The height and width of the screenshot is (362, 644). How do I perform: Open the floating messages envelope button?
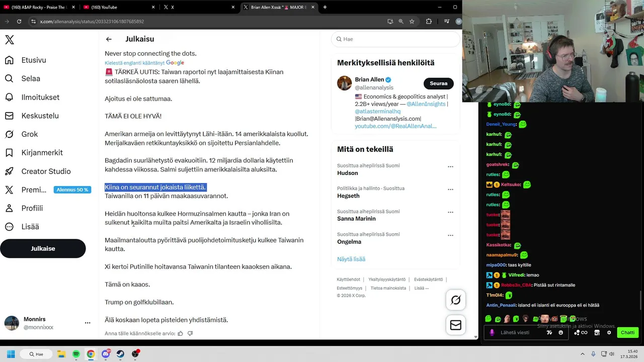coord(456,325)
